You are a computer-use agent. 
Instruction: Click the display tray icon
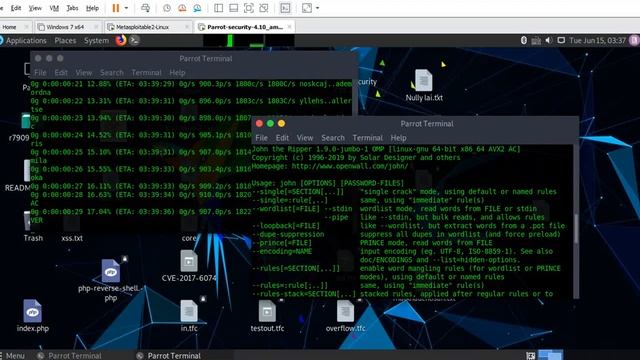(x=561, y=40)
